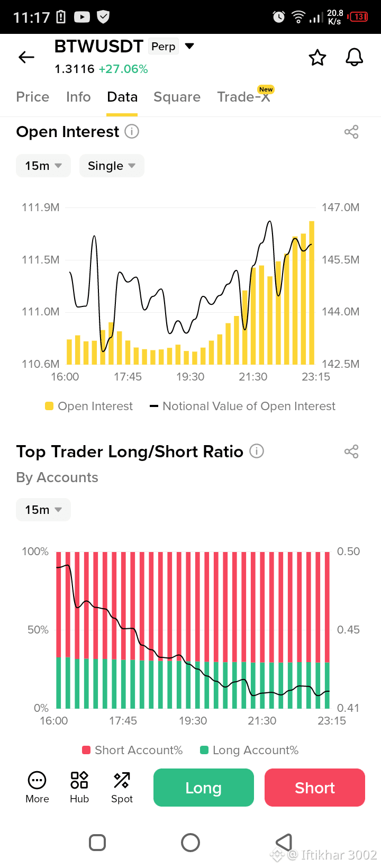Toggle Notional Value of Open Interest legend
381x868 pixels.
pyautogui.click(x=243, y=406)
